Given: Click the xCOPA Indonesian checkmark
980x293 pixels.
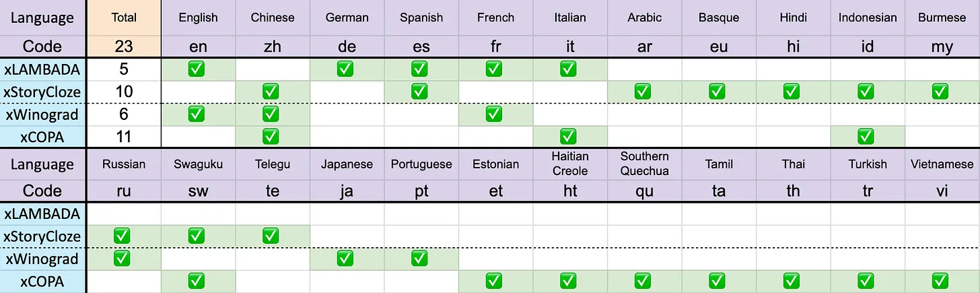Looking at the screenshot, I should 867,137.
